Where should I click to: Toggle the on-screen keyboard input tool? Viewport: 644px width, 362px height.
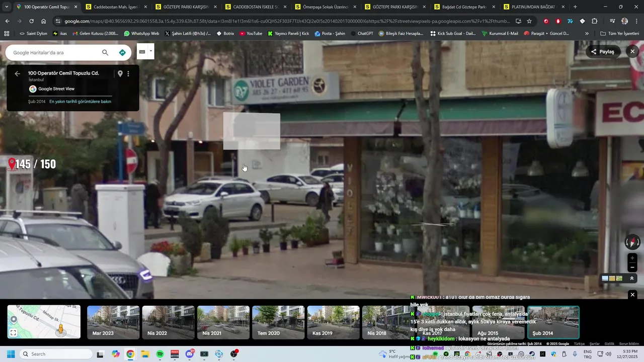coord(142,51)
